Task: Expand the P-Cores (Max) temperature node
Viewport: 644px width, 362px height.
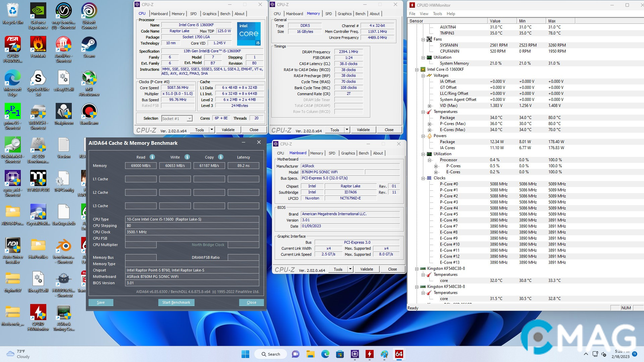Action: pos(429,124)
